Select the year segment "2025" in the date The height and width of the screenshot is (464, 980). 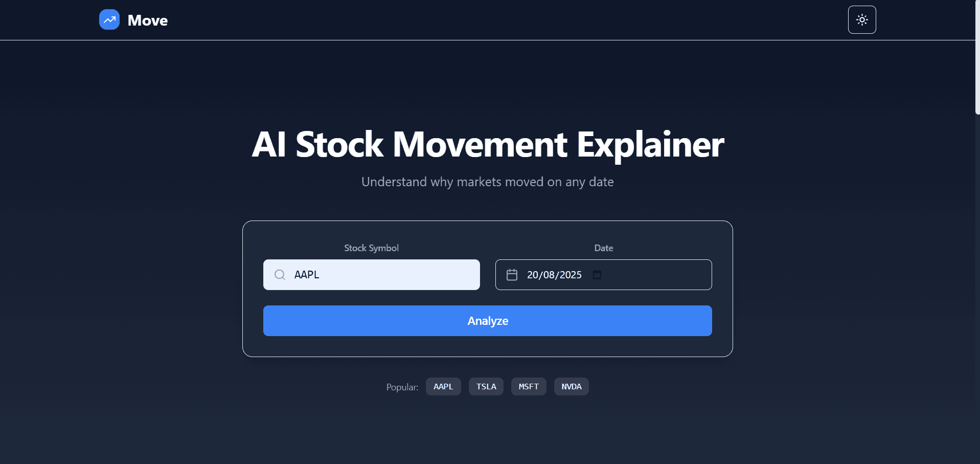(571, 275)
